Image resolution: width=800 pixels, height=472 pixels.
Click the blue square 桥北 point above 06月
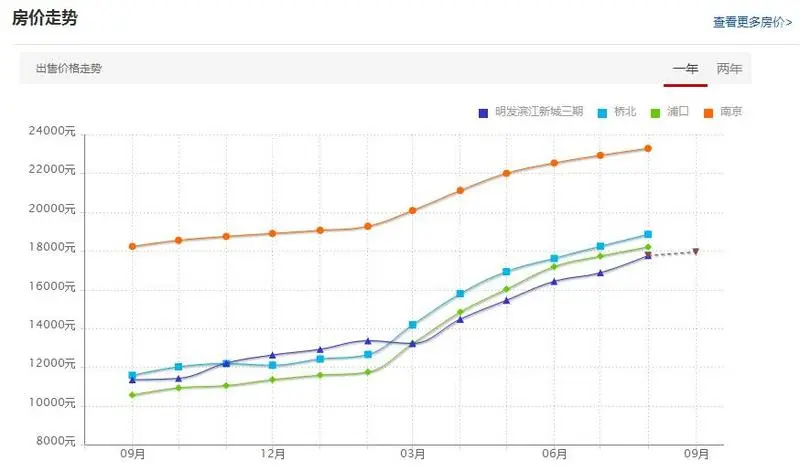coord(554,259)
